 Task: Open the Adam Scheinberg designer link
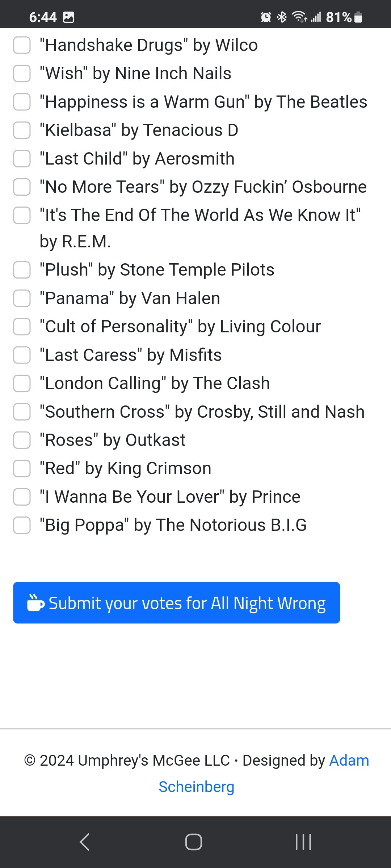(264, 773)
